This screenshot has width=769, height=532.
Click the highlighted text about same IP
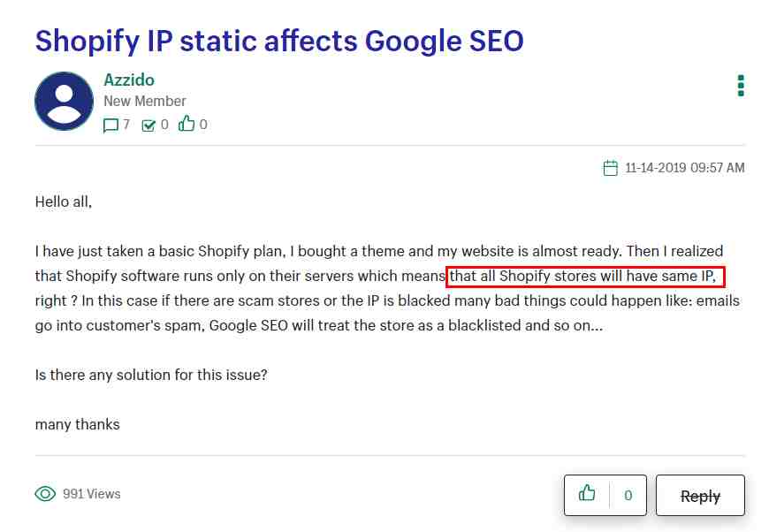click(x=585, y=277)
